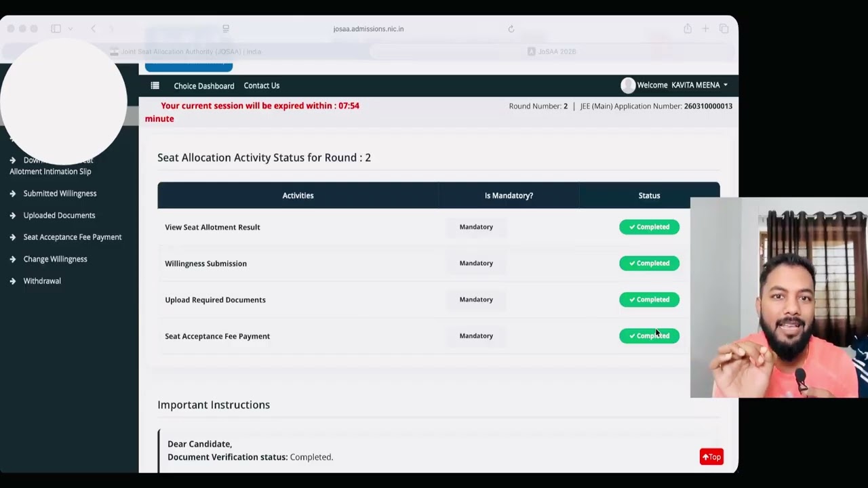Click the arrow icon beside Change Willingness

click(x=13, y=259)
